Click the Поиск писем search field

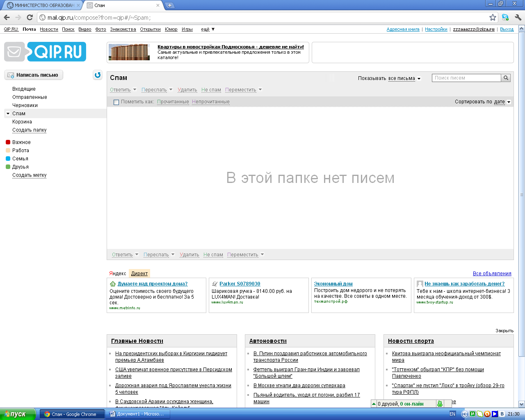[x=467, y=78]
